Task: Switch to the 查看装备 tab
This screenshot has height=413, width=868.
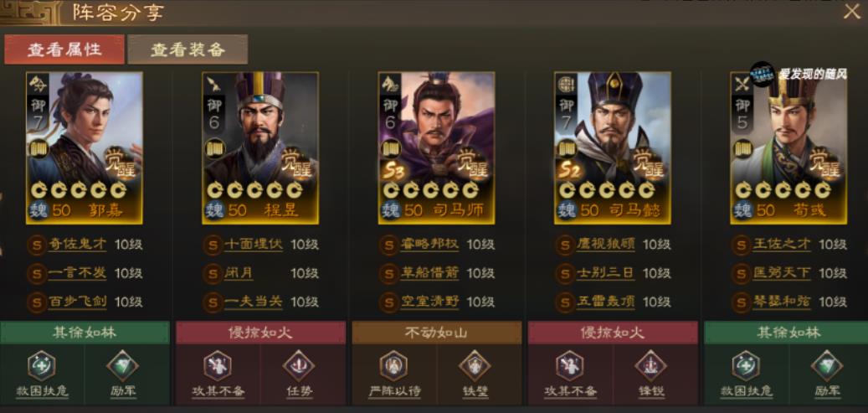Action: coord(187,49)
